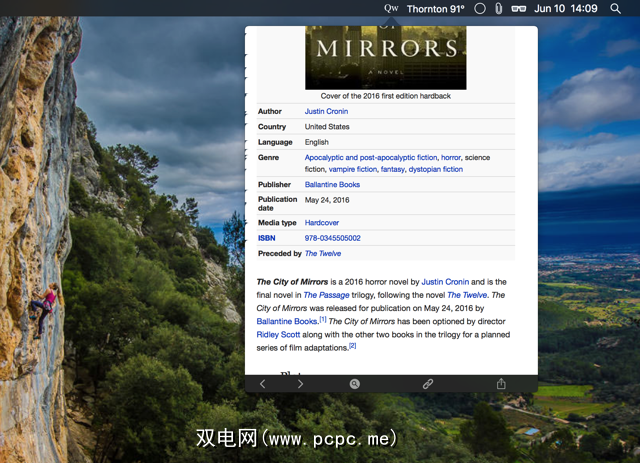Viewport: 640px width, 463px height.
Task: Open Spotlight search in menu bar
Action: click(x=616, y=9)
